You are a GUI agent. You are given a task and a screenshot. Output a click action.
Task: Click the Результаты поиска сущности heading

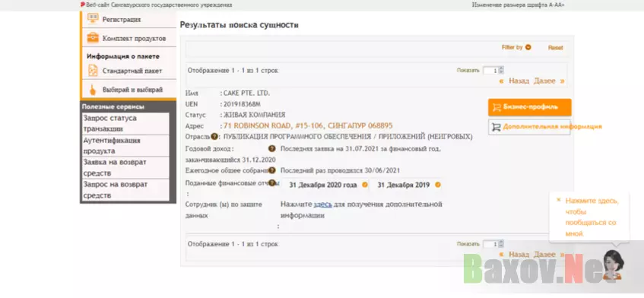239,25
